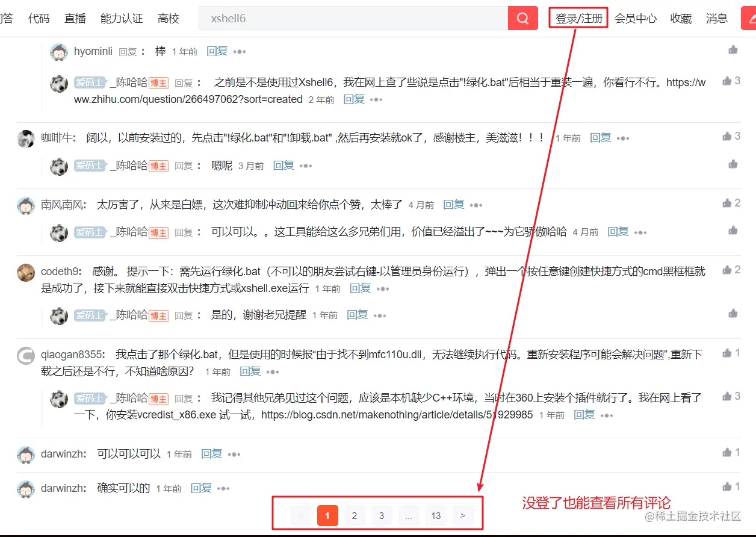Open more options on darwinzh's 可以可以可以 comment
This screenshot has height=537, width=756.
(234, 455)
